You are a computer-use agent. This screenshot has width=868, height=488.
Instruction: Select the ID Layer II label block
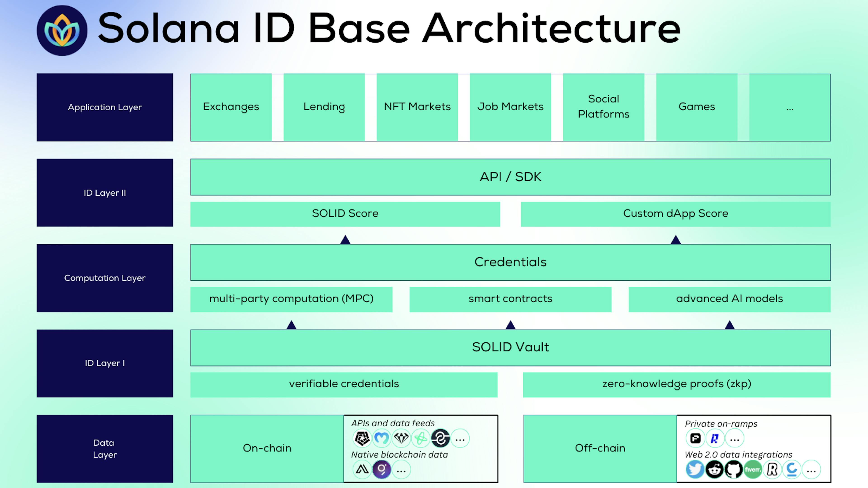pyautogui.click(x=105, y=193)
